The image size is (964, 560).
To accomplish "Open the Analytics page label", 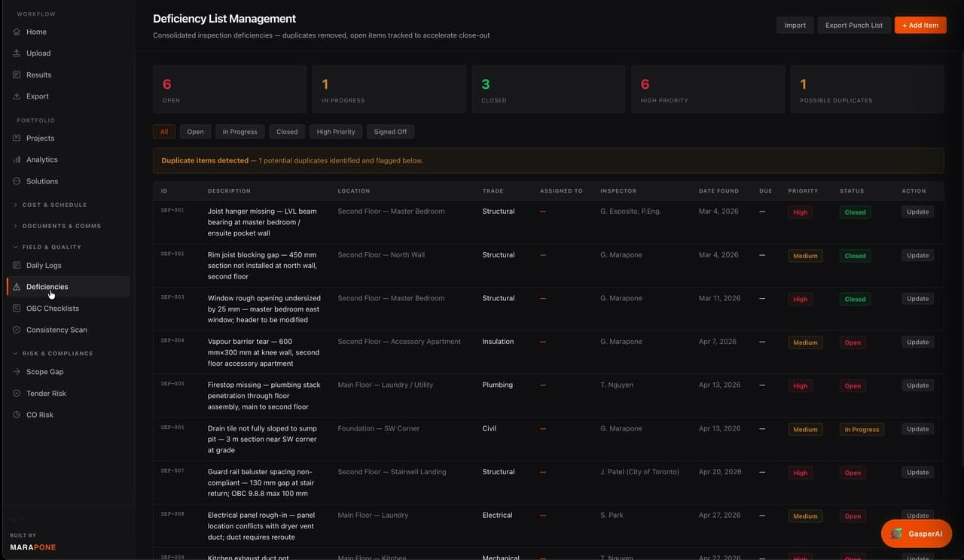I will 42,160.
